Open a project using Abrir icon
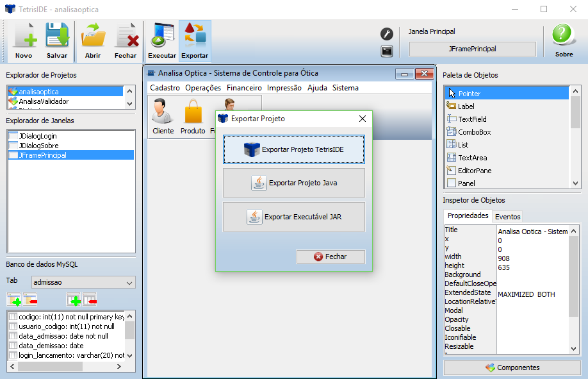The height and width of the screenshot is (379, 588). (93, 40)
